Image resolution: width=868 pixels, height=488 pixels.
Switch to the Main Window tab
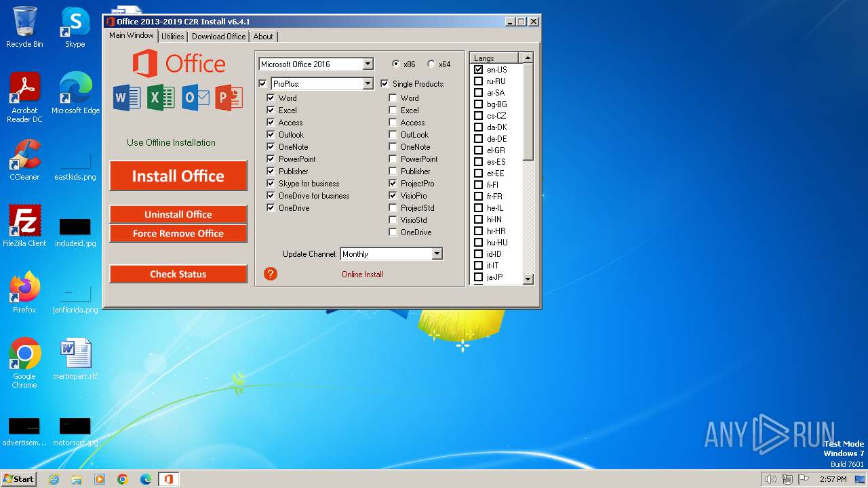click(x=132, y=35)
